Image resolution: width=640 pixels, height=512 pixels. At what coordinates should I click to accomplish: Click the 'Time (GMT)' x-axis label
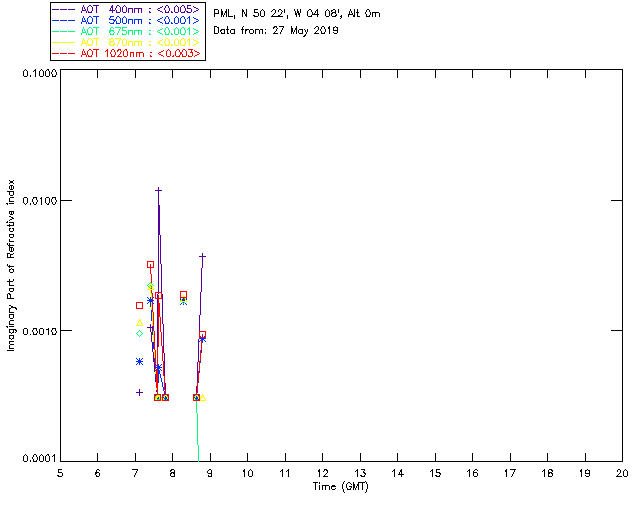tap(341, 487)
